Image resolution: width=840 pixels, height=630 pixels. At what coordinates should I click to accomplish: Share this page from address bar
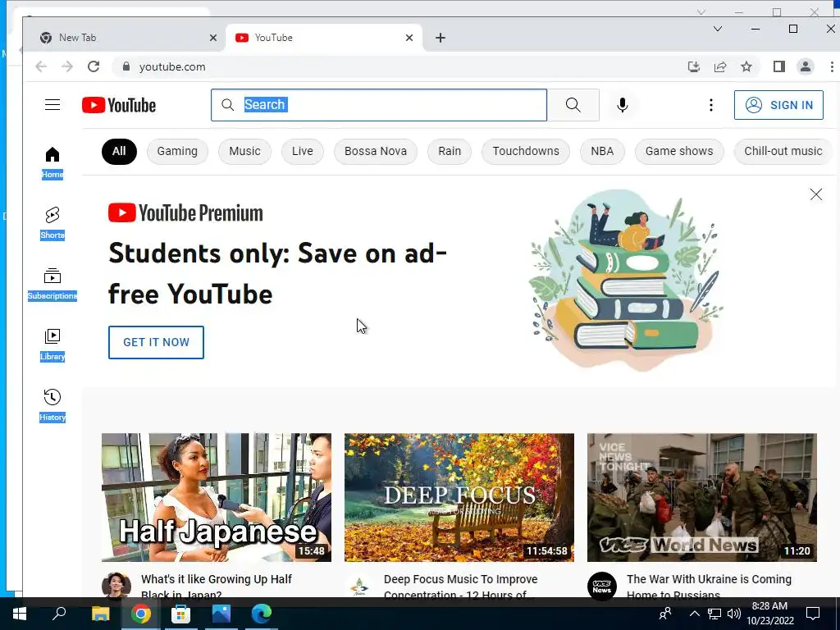coord(720,66)
